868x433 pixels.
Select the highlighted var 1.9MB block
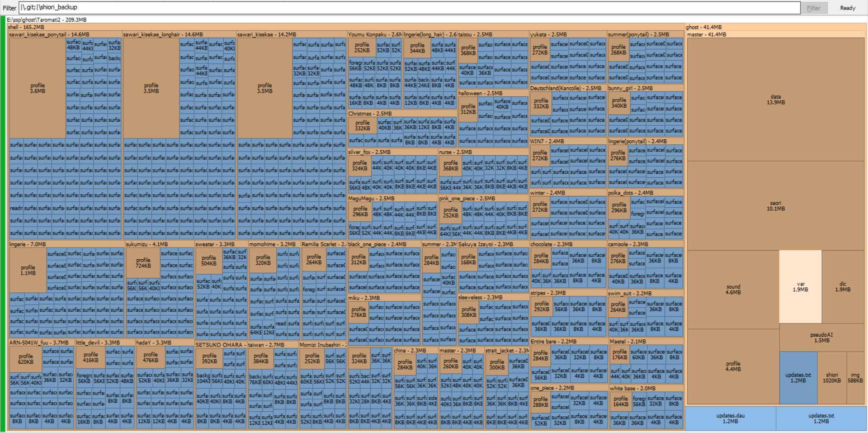click(x=800, y=287)
